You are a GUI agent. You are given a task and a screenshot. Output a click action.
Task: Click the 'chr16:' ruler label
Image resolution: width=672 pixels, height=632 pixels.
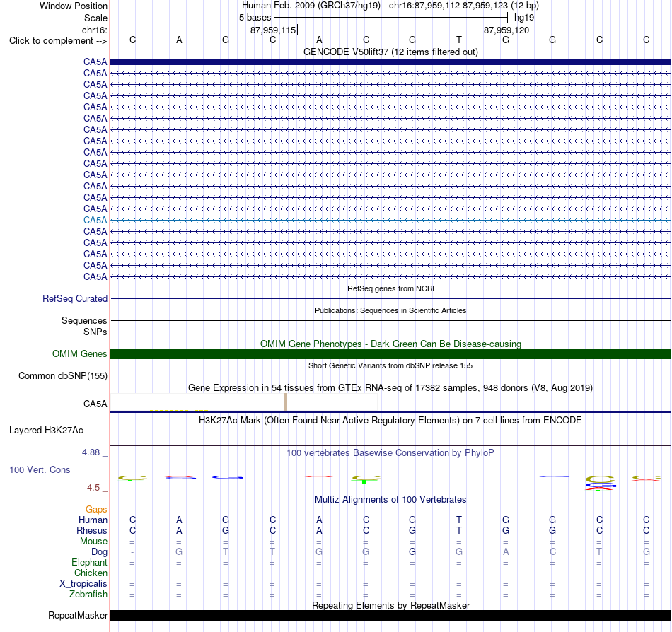94,30
